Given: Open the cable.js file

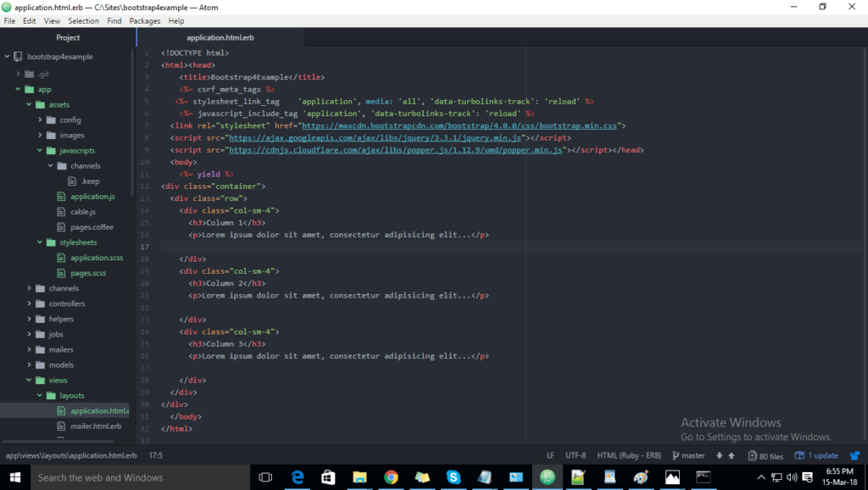Looking at the screenshot, I should pyautogui.click(x=83, y=211).
